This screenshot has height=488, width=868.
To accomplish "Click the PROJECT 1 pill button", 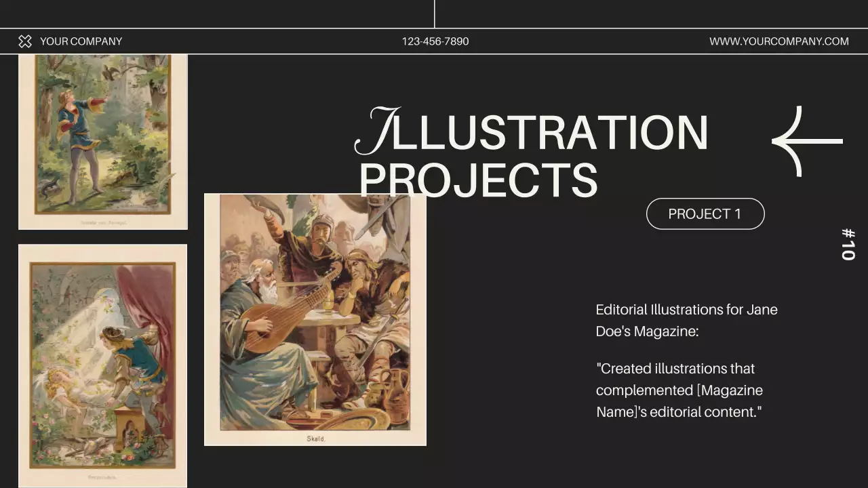I will pos(705,214).
